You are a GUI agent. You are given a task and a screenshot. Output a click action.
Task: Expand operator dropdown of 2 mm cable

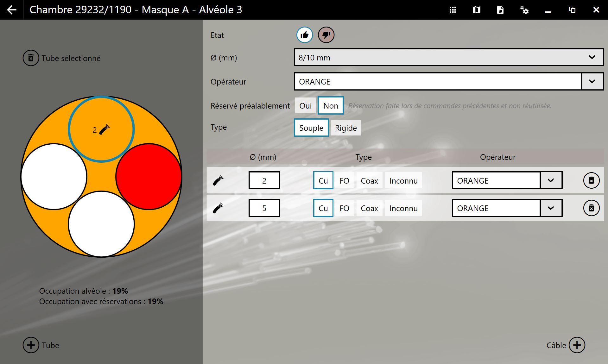click(551, 180)
